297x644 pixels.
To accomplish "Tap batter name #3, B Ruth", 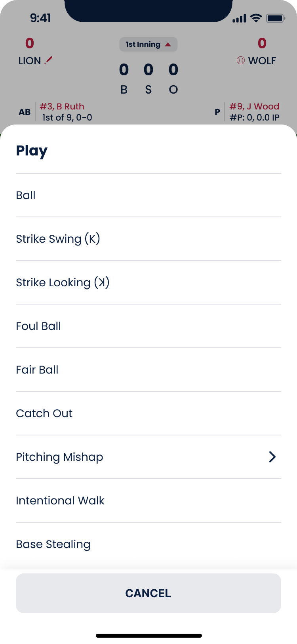I will (x=62, y=106).
